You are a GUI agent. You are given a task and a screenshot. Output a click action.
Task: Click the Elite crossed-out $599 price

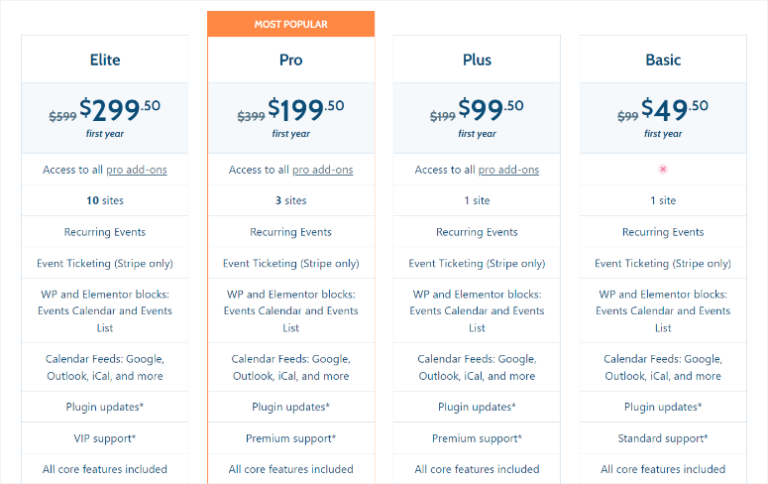(61, 115)
